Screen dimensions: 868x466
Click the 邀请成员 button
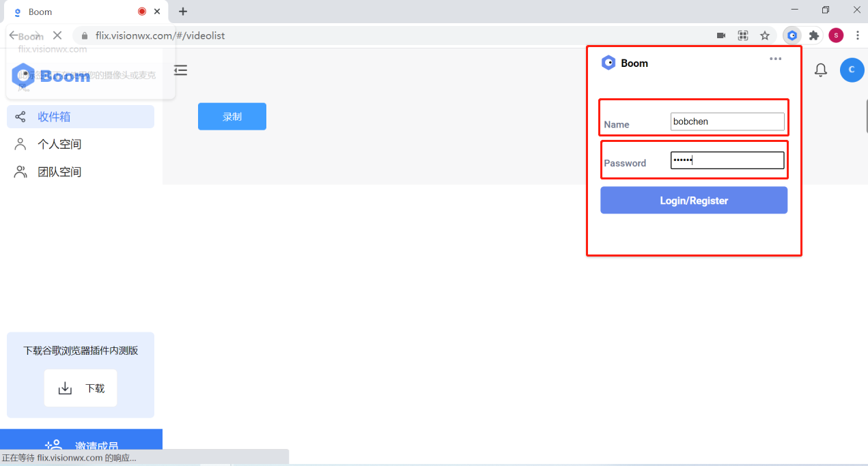[81, 446]
